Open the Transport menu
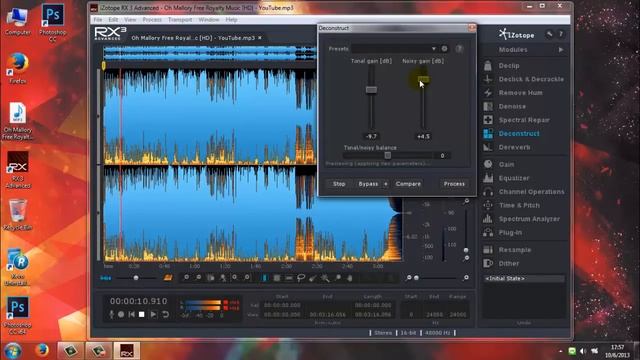Screen dimensions: 640x360 click(x=180, y=20)
